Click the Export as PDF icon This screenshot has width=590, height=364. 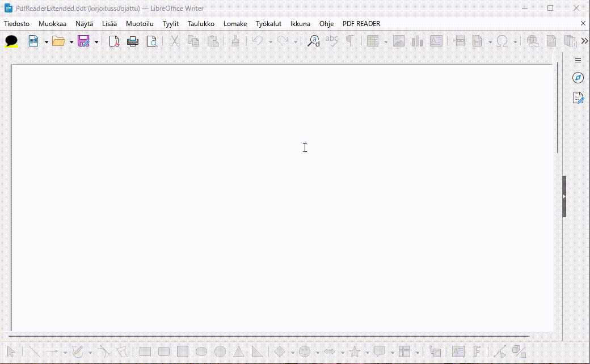(x=114, y=41)
